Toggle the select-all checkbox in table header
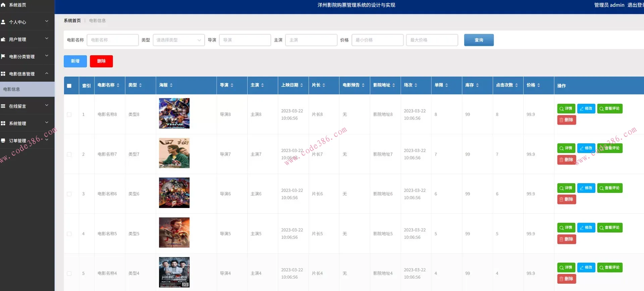644x291 pixels. tap(69, 86)
